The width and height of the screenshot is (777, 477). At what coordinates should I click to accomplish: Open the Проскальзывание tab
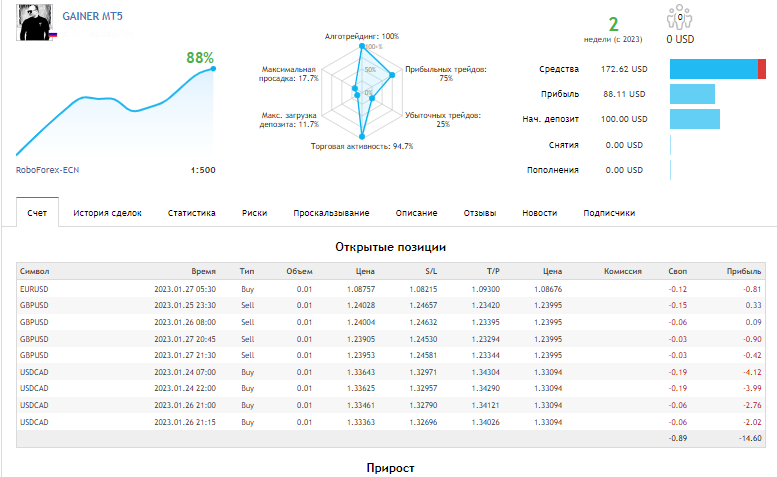[331, 213]
